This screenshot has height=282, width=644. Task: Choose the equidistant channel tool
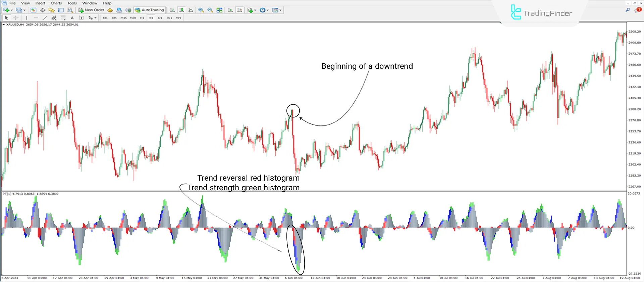[x=54, y=18]
